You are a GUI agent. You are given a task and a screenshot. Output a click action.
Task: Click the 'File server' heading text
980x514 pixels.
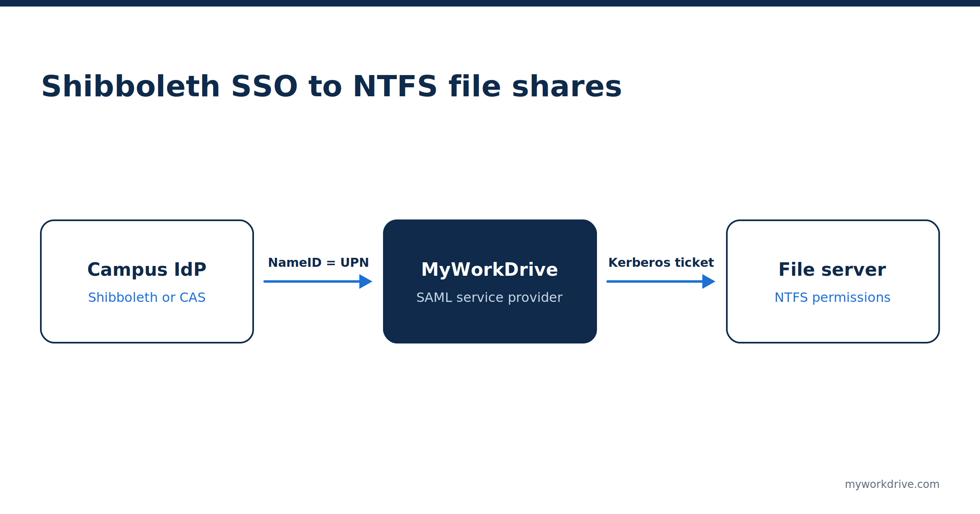tap(833, 270)
